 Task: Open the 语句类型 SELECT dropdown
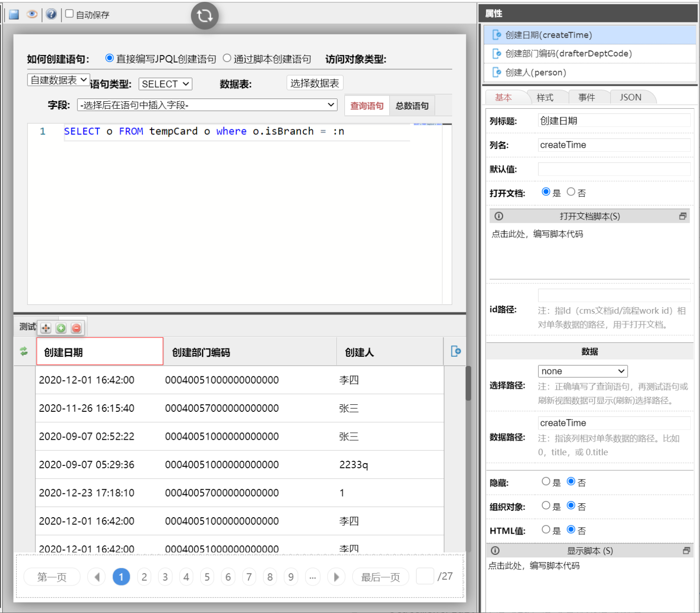[165, 84]
